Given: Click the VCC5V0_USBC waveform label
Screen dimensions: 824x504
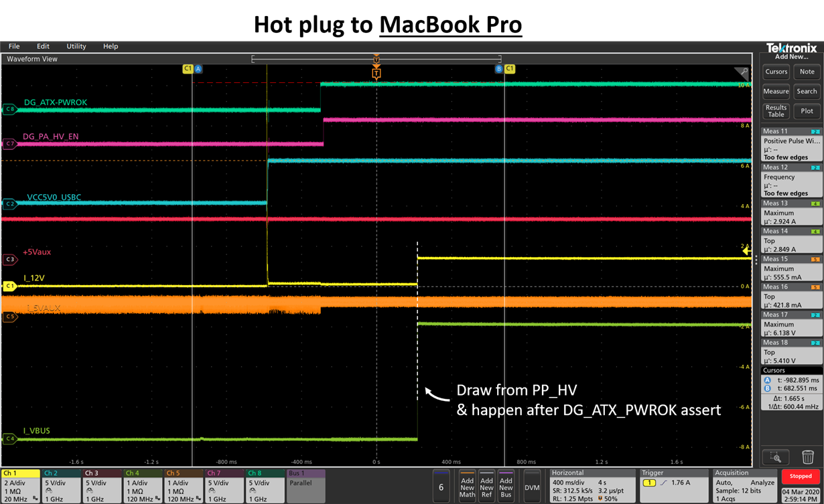Looking at the screenshot, I should 54,197.
